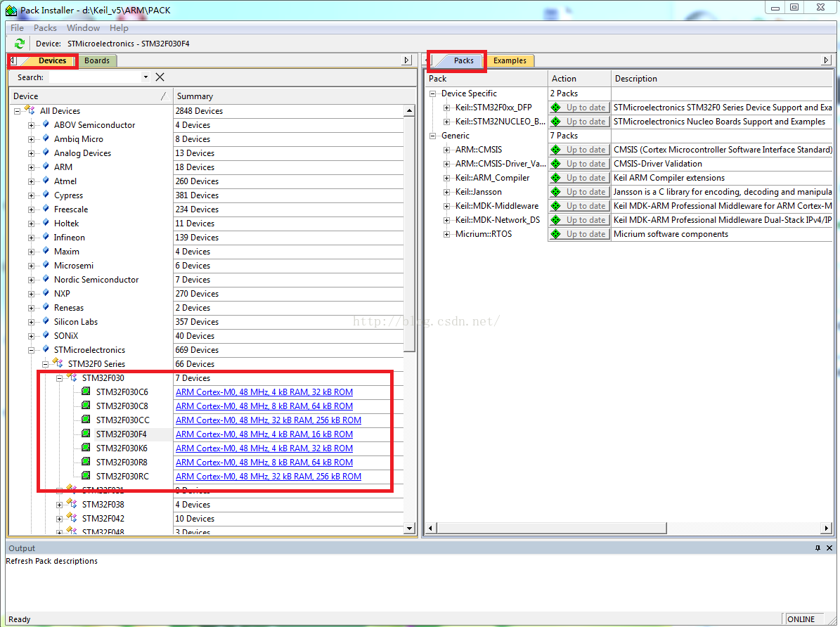
Task: Select the Devices tab
Action: 52,60
